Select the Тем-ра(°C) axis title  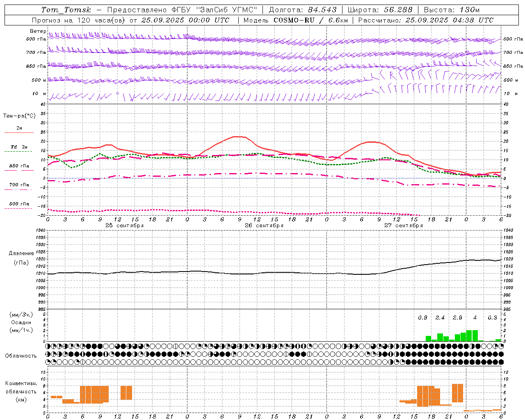pos(19,116)
